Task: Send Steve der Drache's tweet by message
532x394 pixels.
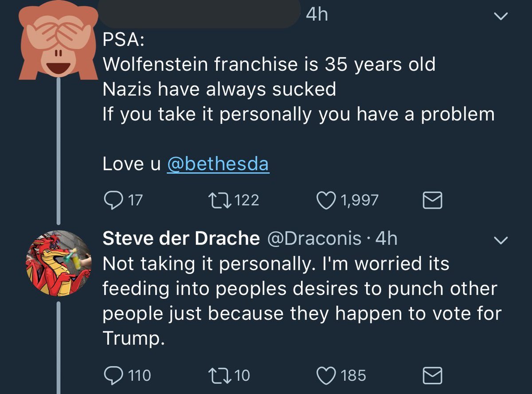Action: coord(432,376)
